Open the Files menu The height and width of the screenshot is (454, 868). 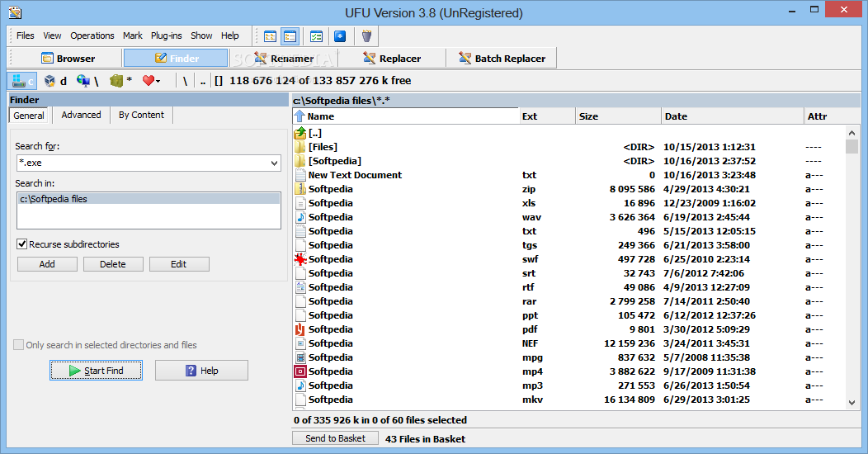point(25,35)
